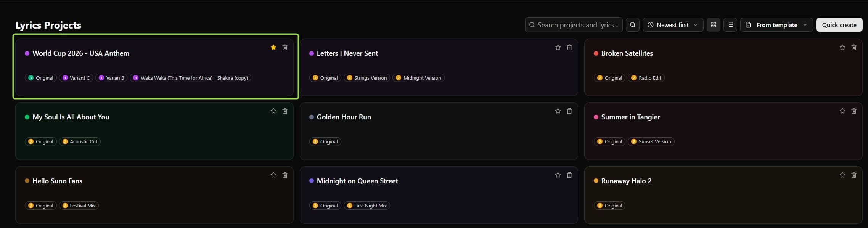The image size is (868, 228).
Task: Delete the Runaway Halo 2 project
Action: point(854,175)
